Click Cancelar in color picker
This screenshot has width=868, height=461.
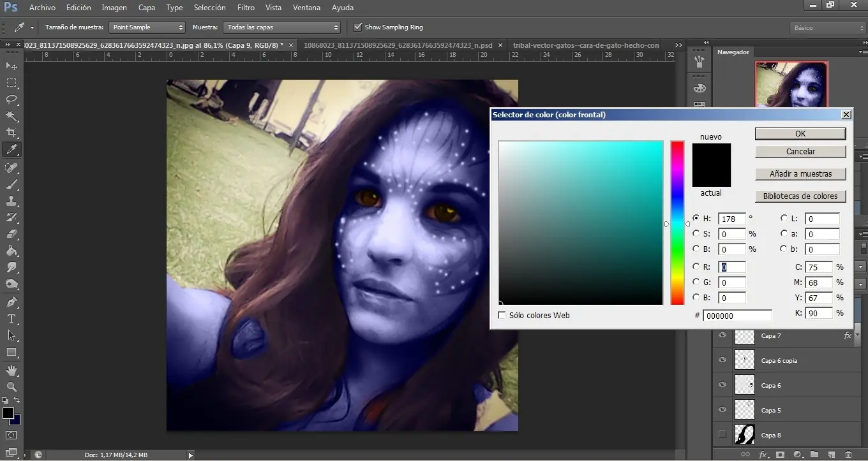800,152
